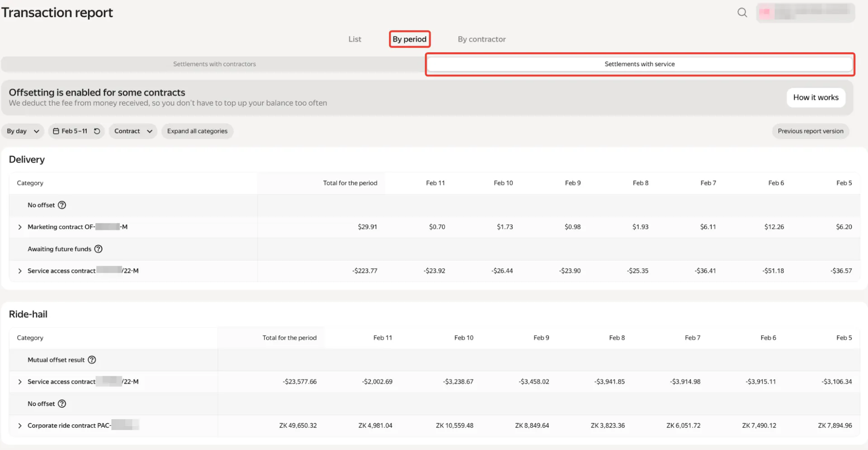Viewport: 868px width, 450px height.
Task: Click ZK 8,849.64 Feb 9 value
Action: 532,426
